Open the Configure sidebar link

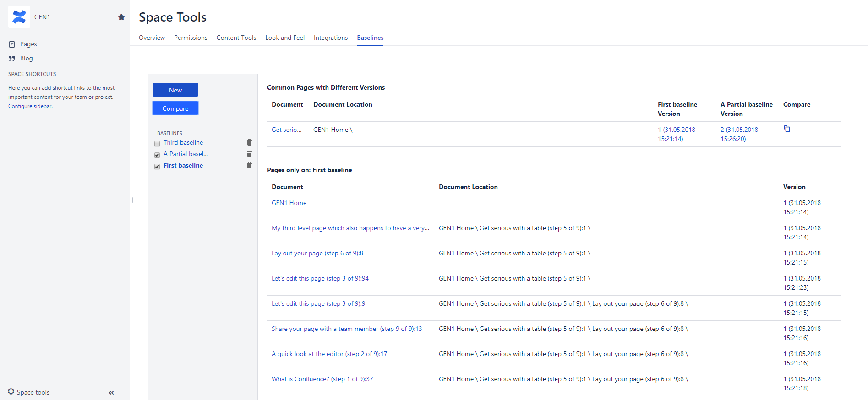pyautogui.click(x=30, y=106)
